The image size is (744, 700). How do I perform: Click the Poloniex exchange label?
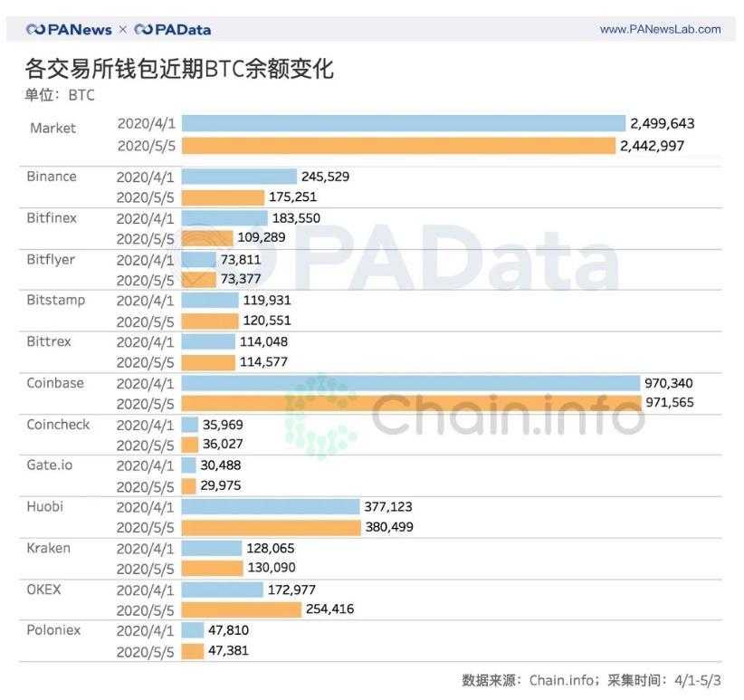point(53,629)
